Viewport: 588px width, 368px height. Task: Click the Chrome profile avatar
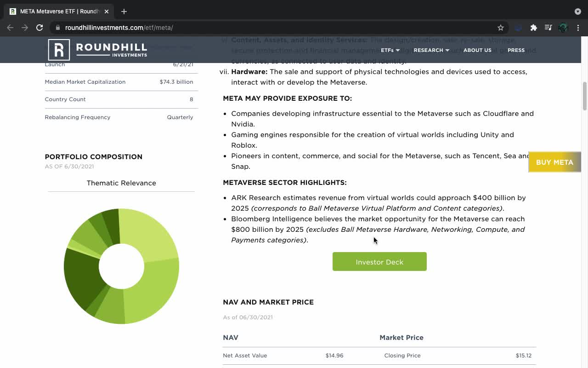pos(563,28)
